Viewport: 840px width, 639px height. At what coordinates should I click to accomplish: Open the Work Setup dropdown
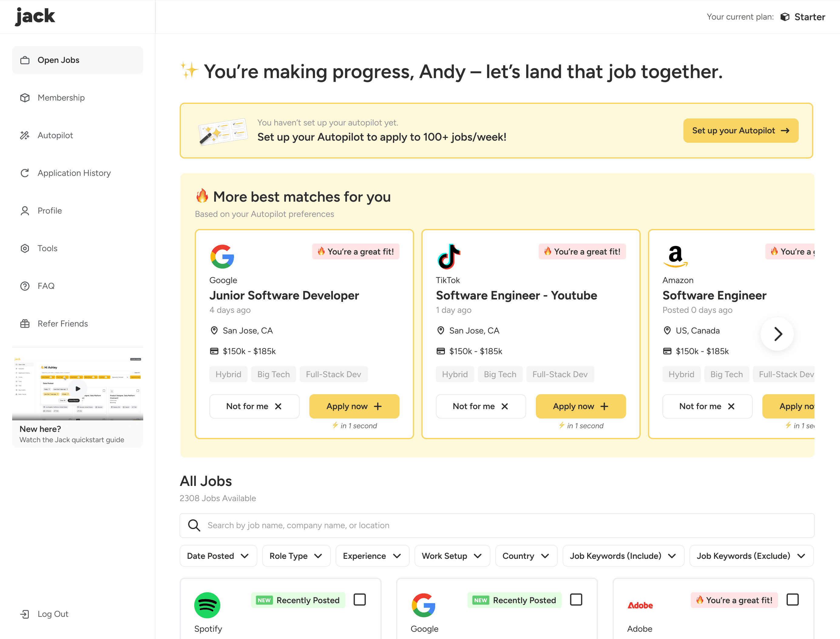(x=452, y=556)
